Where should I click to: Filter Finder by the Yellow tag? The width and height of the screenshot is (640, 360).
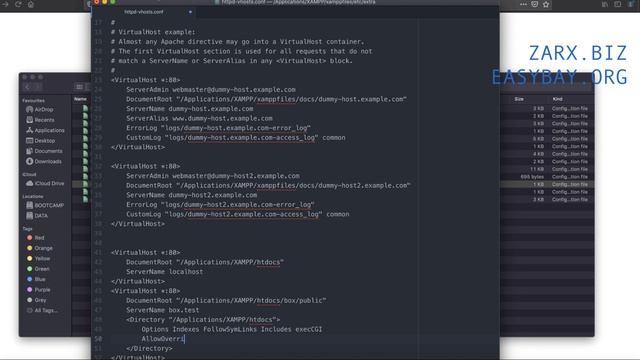(39, 258)
